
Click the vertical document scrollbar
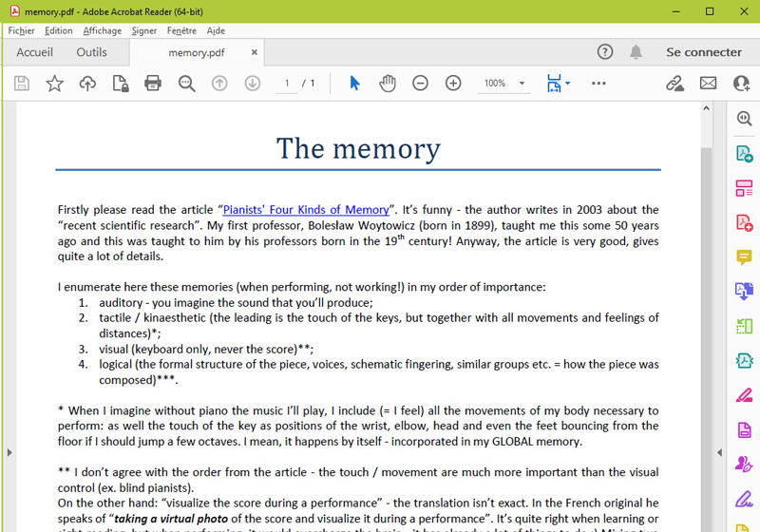pyautogui.click(x=706, y=285)
